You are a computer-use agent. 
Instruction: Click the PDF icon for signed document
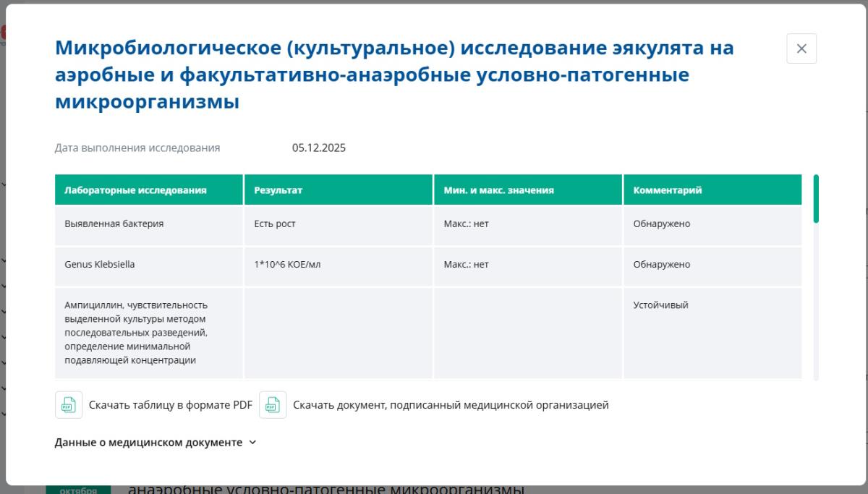[x=273, y=405]
